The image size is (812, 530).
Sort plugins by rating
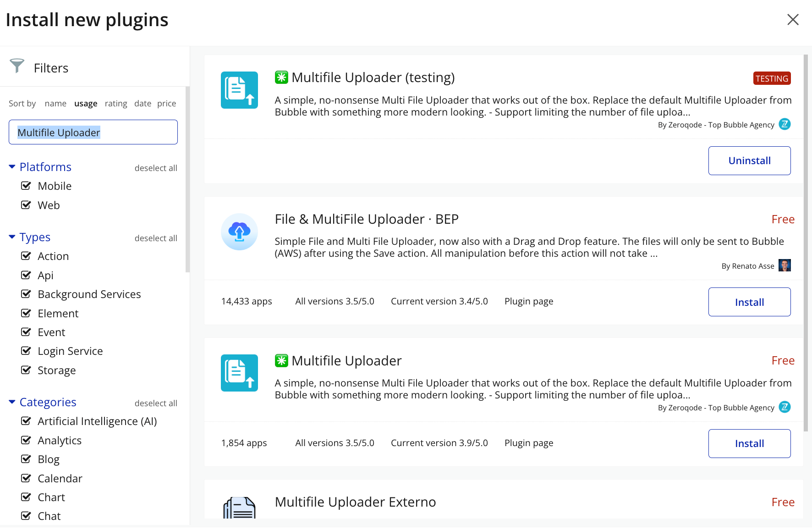116,104
